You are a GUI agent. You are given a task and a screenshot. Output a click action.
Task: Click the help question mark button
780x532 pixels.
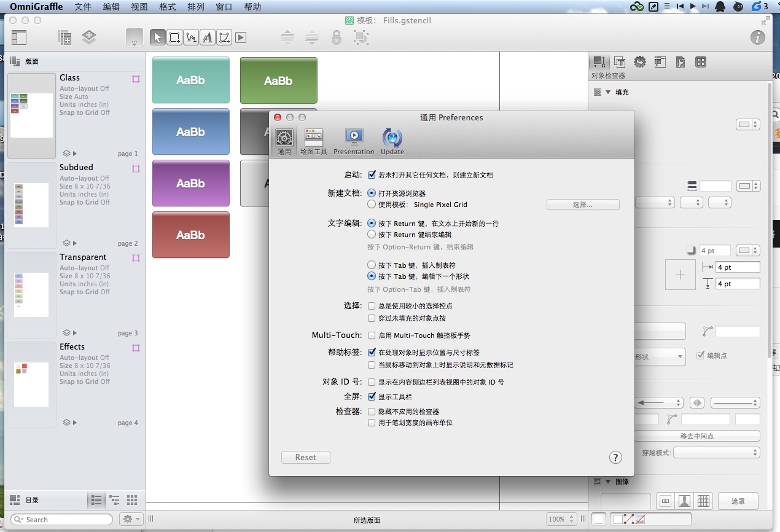coord(615,458)
